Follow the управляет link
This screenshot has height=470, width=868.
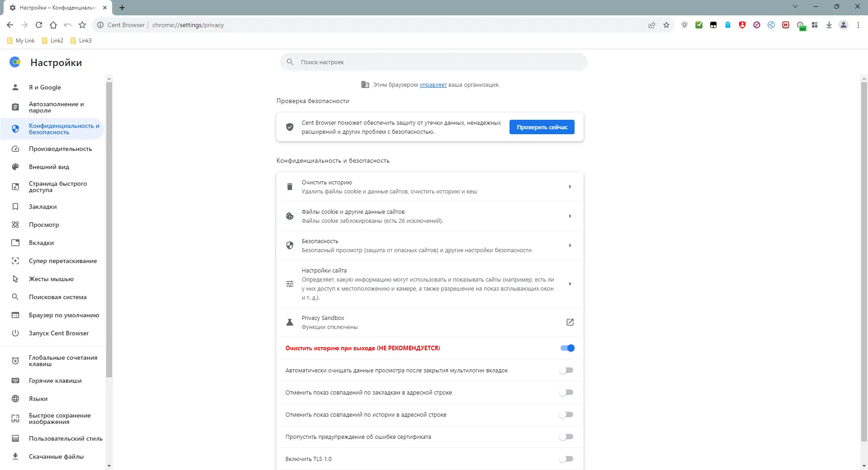[x=433, y=85]
